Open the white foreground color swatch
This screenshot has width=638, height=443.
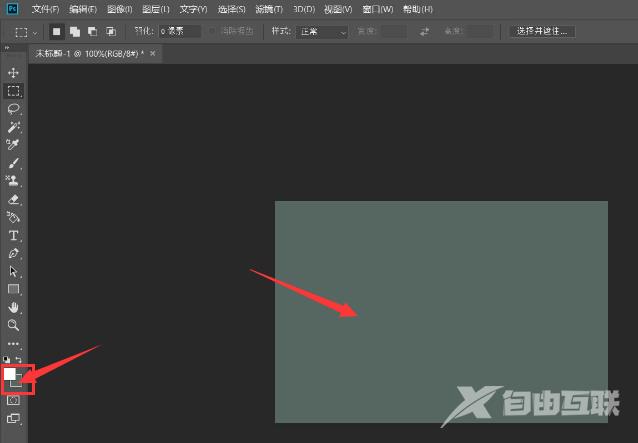coord(9,373)
